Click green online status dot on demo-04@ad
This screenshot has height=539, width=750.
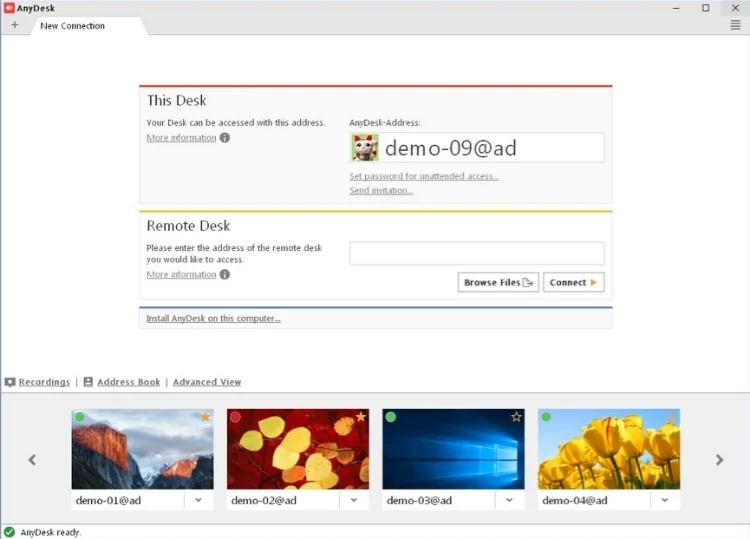pyautogui.click(x=546, y=417)
